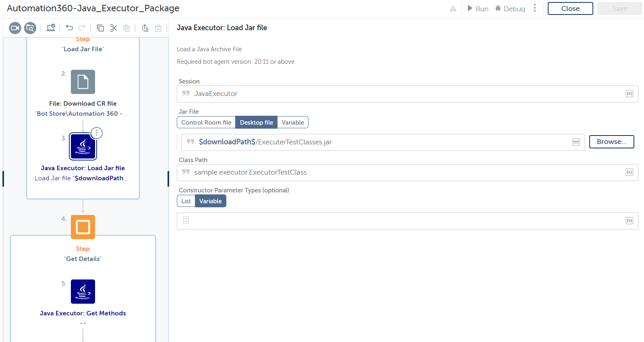Edit the Class Path field

[x=408, y=173]
